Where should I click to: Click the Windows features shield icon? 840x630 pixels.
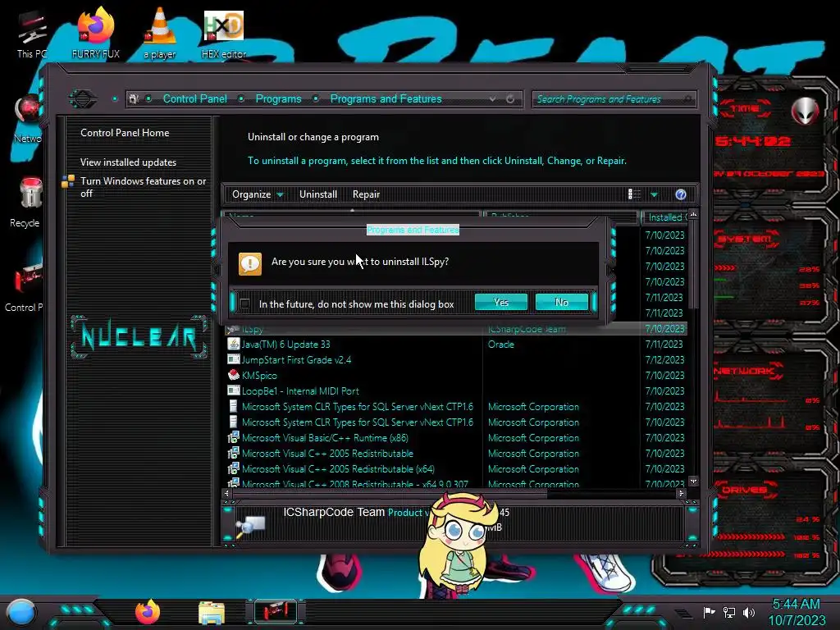coord(68,181)
